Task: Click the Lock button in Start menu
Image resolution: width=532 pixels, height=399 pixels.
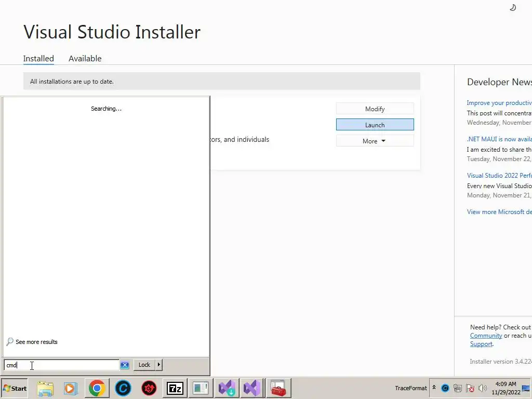Action: (x=144, y=365)
